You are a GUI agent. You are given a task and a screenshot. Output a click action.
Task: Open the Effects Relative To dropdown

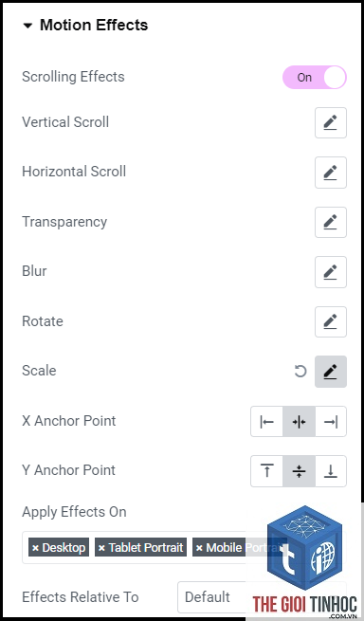pos(262,597)
